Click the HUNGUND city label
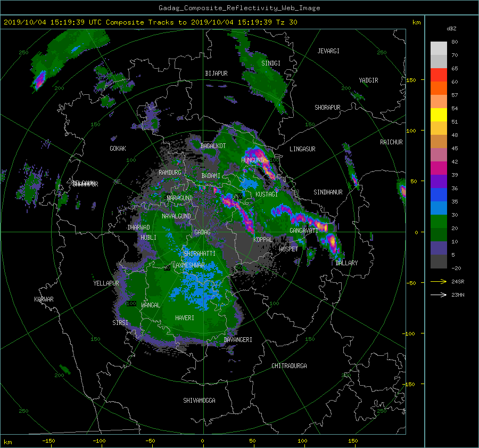 pos(252,160)
